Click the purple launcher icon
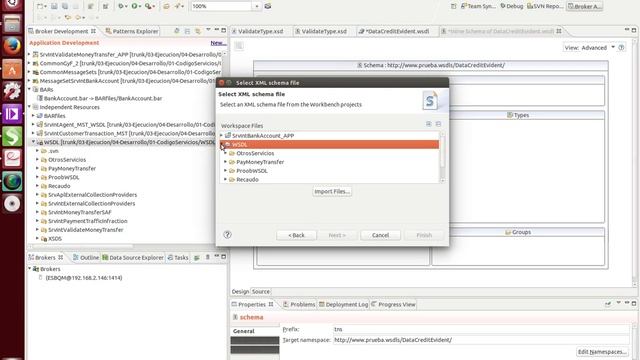 pyautogui.click(x=12, y=113)
